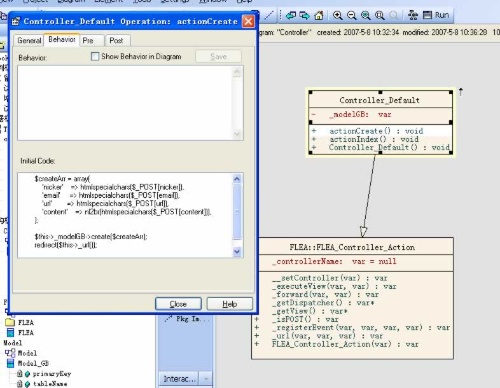
Task: Click inside the Initial Code text area
Action: (125, 215)
